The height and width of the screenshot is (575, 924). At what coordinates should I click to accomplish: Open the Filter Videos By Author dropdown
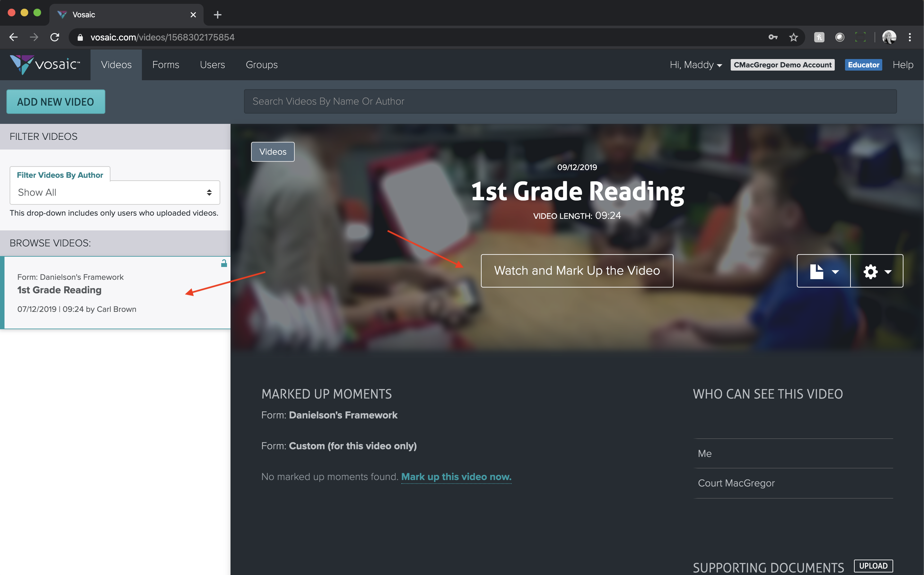(x=115, y=193)
